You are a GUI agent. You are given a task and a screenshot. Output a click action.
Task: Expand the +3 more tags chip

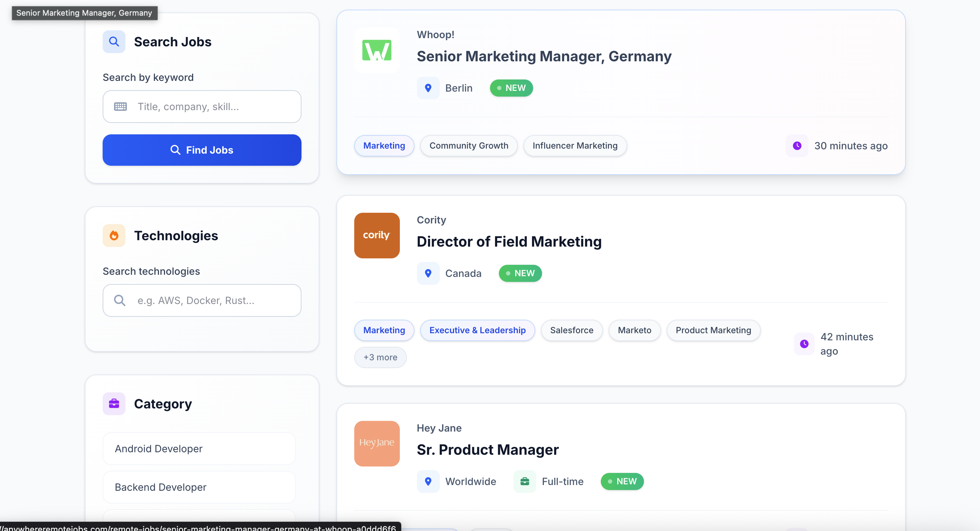point(380,357)
